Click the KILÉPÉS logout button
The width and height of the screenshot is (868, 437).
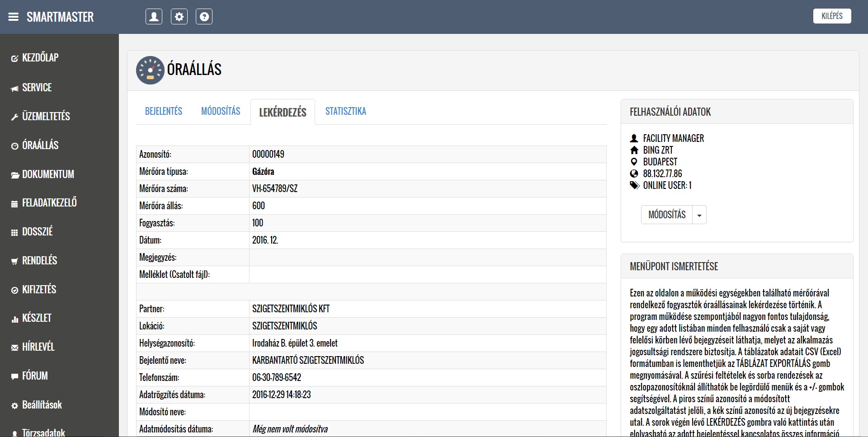[832, 16]
